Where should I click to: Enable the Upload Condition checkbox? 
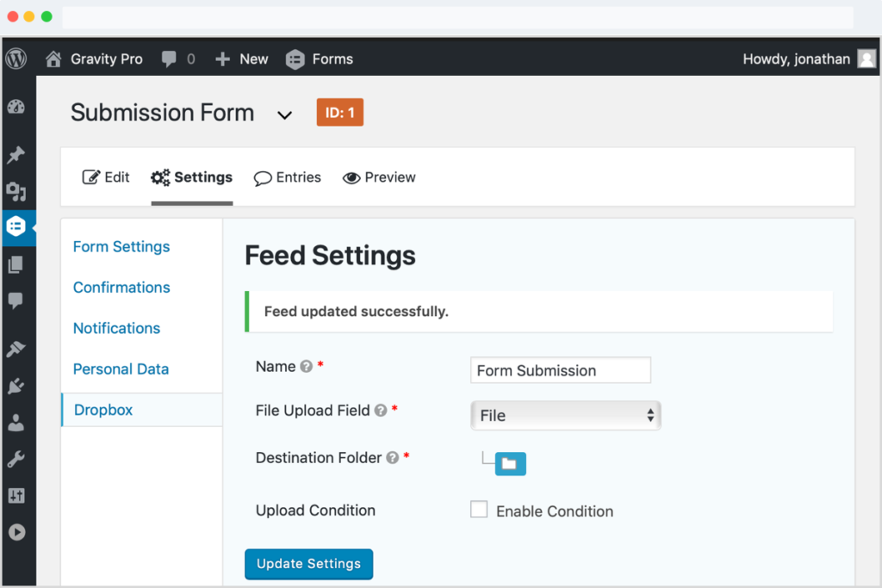tap(479, 509)
